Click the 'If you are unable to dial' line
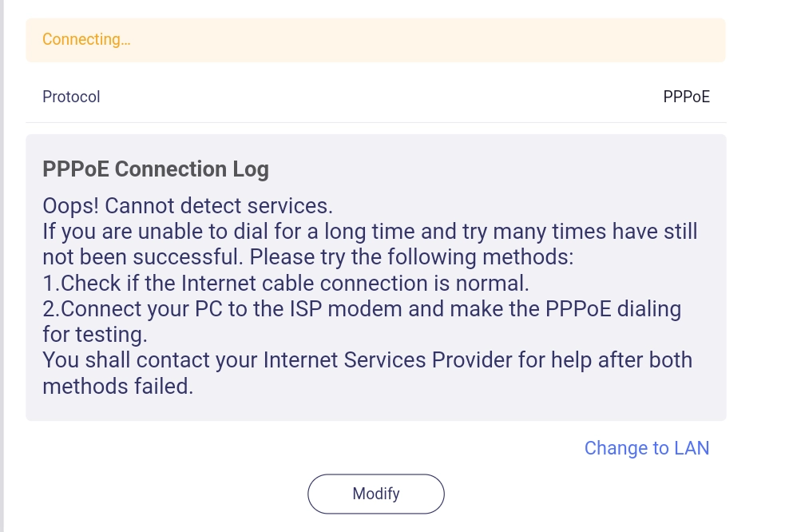The image size is (789, 532). click(370, 232)
